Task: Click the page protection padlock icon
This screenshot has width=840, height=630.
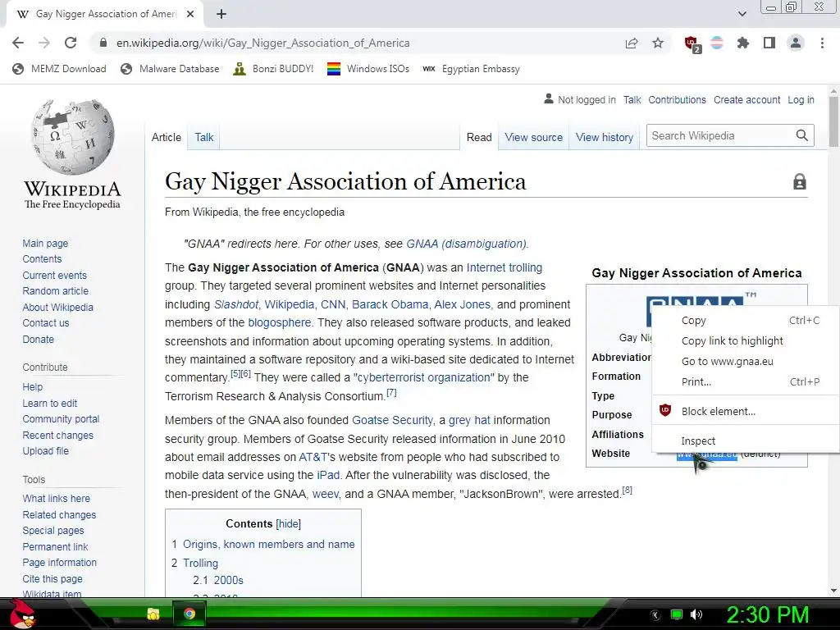Action: click(x=799, y=181)
